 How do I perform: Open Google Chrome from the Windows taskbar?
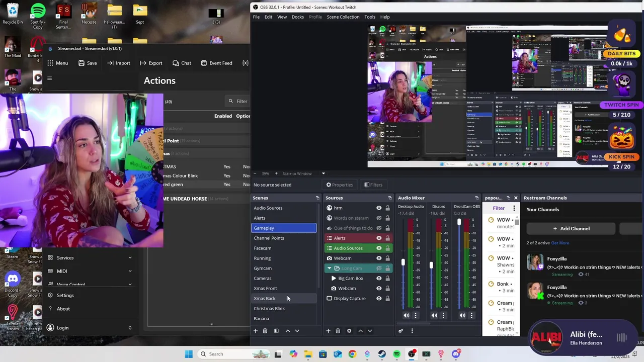[x=352, y=354]
